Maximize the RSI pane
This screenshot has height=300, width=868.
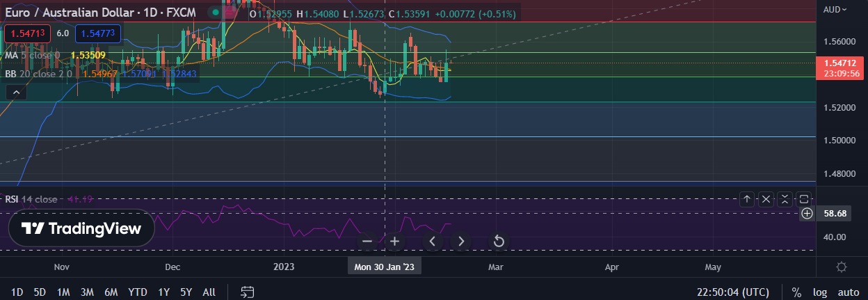pyautogui.click(x=804, y=200)
